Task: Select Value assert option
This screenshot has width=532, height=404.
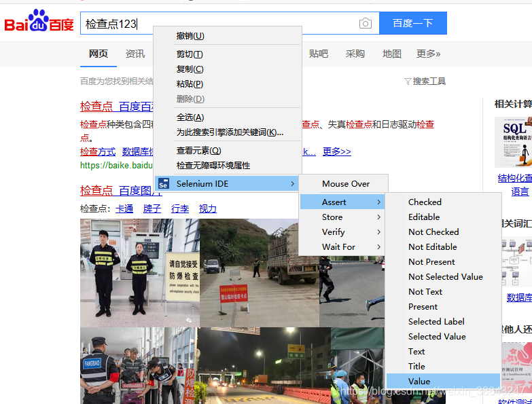Action: 443,381
